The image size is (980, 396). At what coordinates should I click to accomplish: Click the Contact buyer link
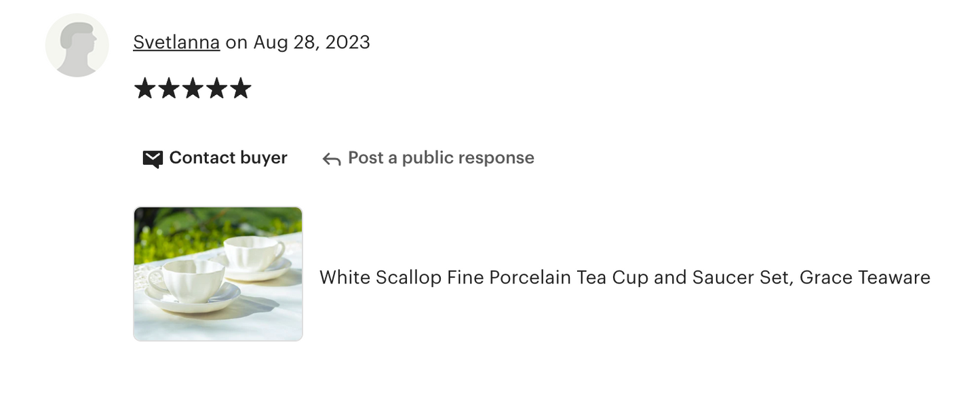click(227, 157)
